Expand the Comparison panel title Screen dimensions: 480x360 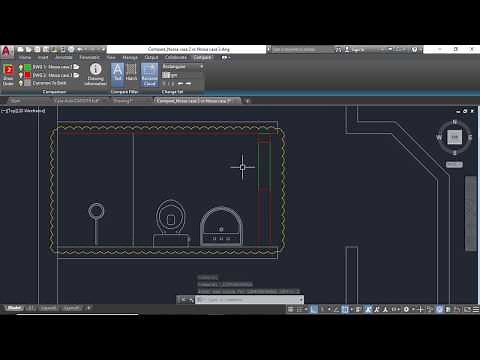(x=55, y=92)
